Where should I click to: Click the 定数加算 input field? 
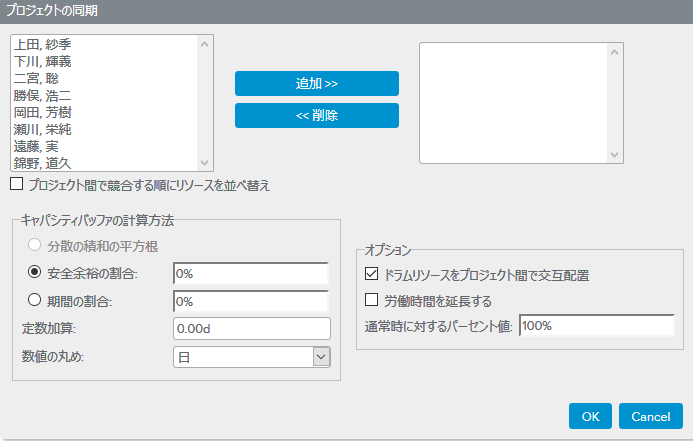(251, 329)
